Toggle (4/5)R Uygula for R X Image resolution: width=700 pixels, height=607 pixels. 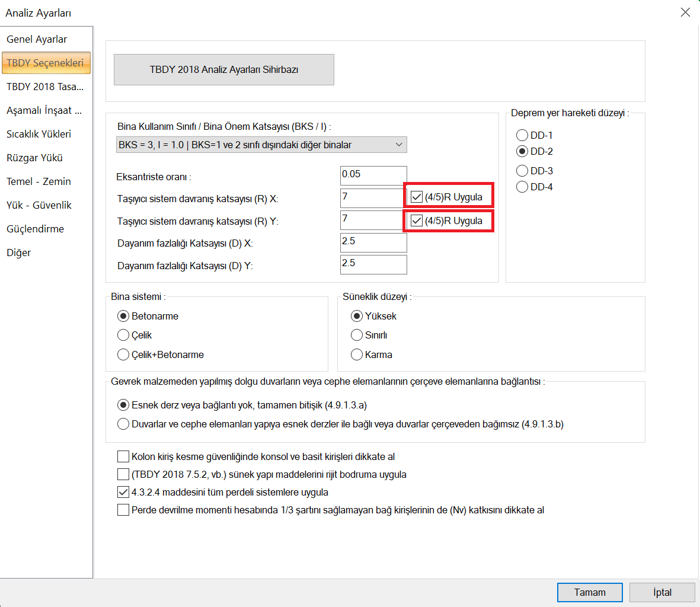(x=417, y=197)
